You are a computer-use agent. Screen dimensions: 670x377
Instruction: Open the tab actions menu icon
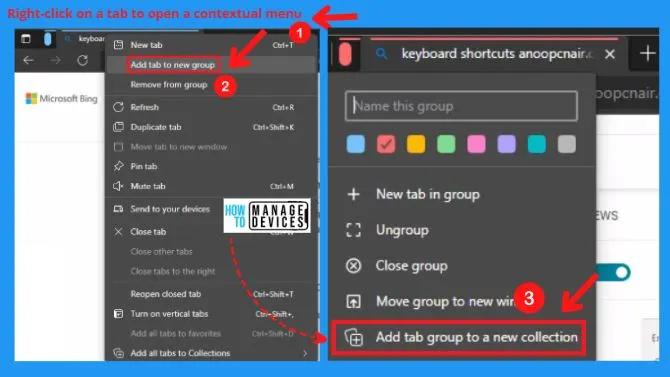click(26, 38)
